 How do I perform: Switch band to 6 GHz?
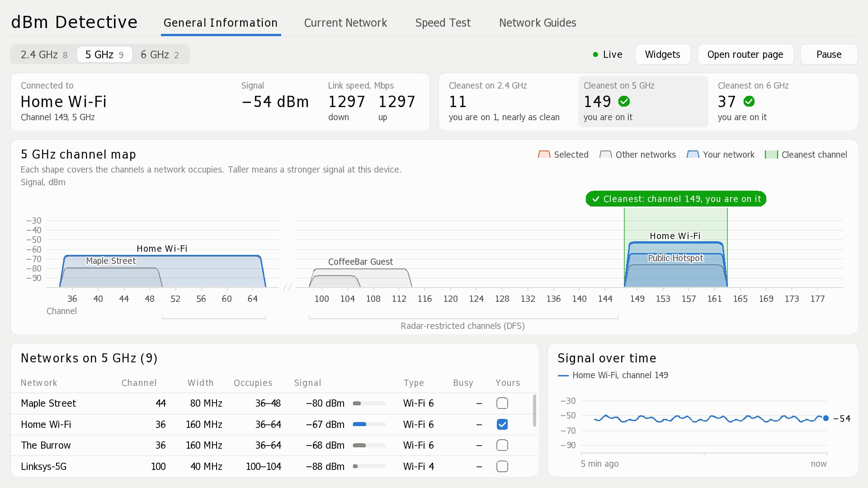[160, 55]
